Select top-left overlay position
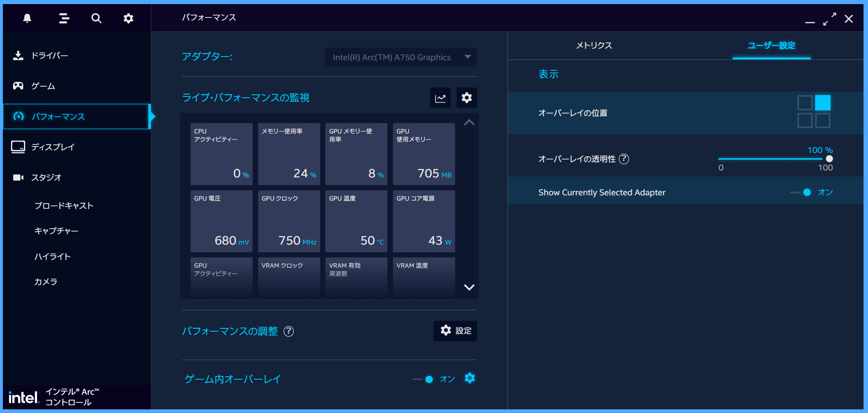The width and height of the screenshot is (868, 413). 805,103
